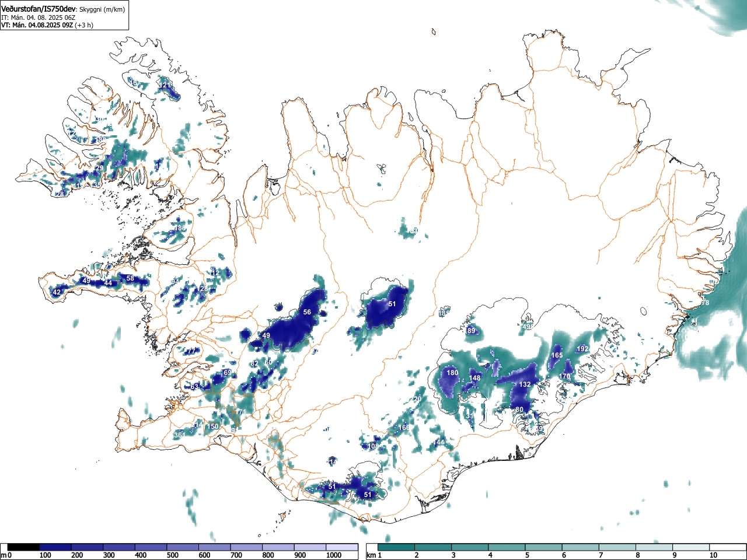
Task: Select the darkest navy 100–200 m legend swatch
Action: point(55,547)
